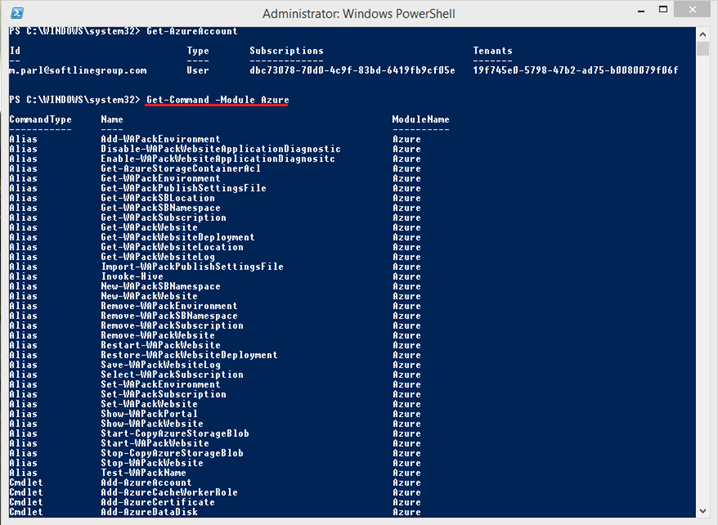This screenshot has height=525, width=718.
Task: Click Remove-WAPackSBNamespace entry
Action: click(x=169, y=316)
